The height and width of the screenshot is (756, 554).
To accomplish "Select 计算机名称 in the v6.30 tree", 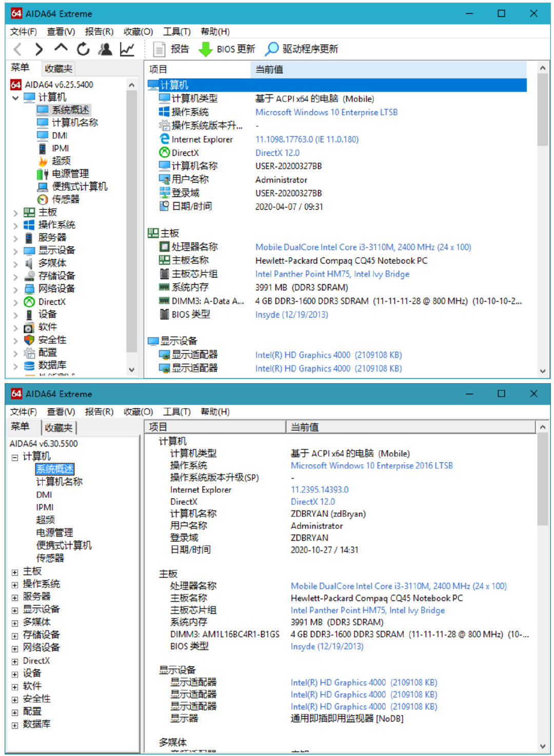I will (59, 482).
